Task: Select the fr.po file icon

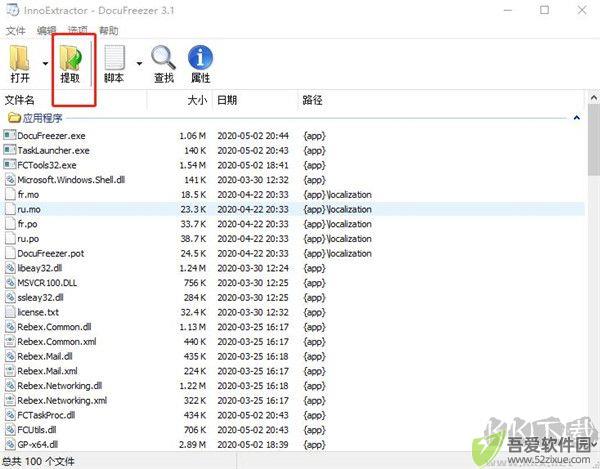Action: (x=10, y=224)
